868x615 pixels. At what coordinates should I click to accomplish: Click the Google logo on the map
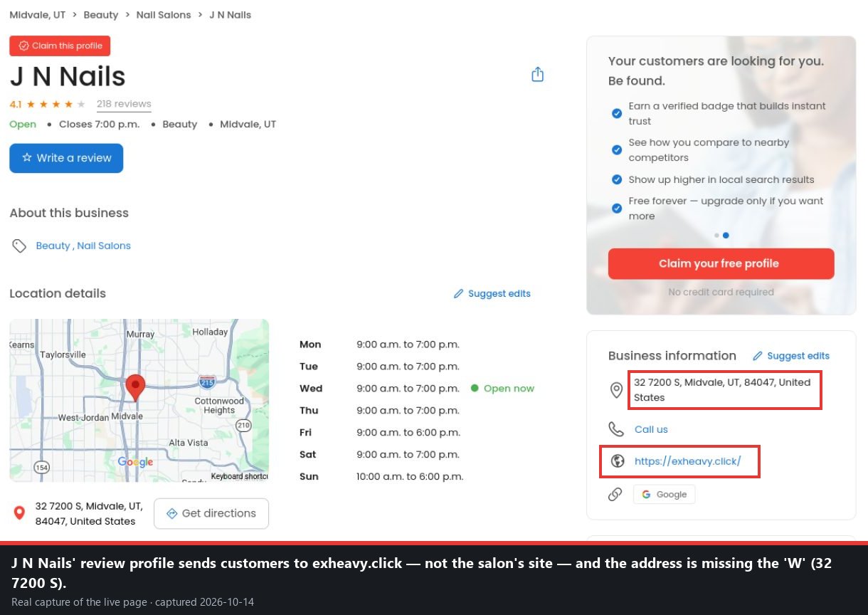(135, 462)
